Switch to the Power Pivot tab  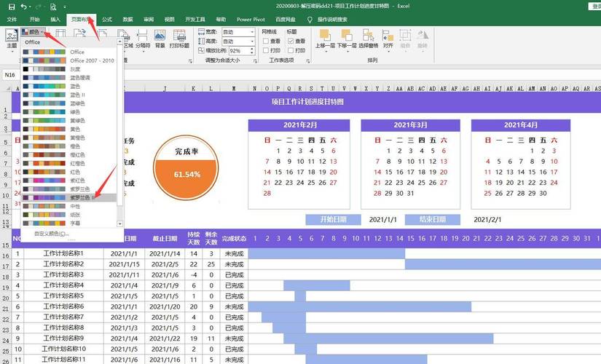coord(251,20)
